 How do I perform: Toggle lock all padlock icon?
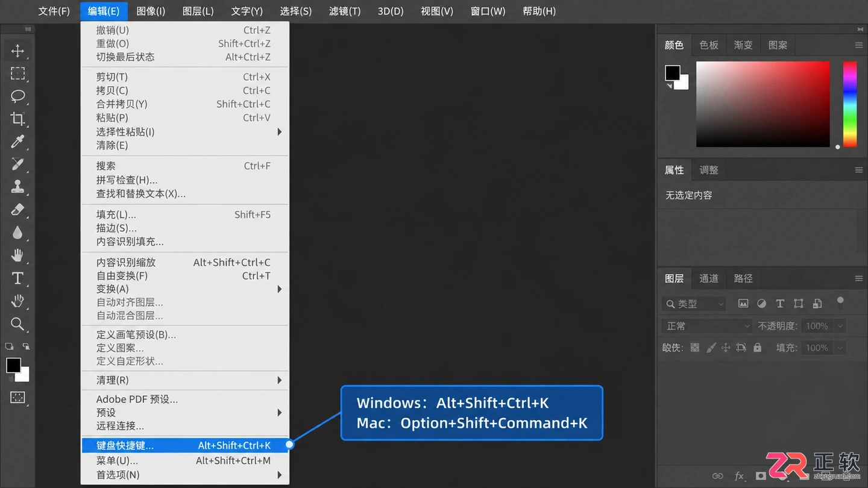tap(757, 348)
